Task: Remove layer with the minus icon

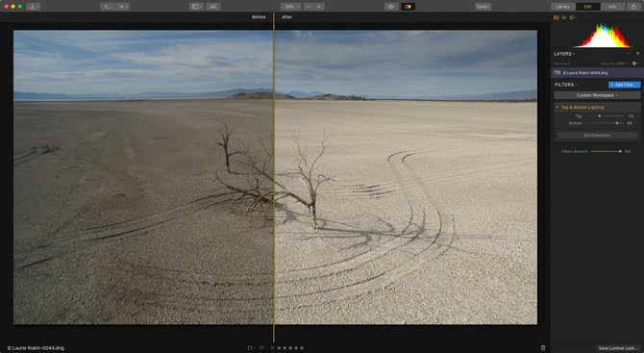Action: (x=629, y=54)
